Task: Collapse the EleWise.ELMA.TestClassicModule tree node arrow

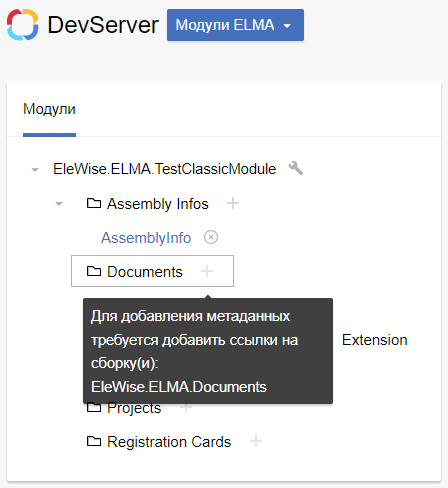Action: 35,170
